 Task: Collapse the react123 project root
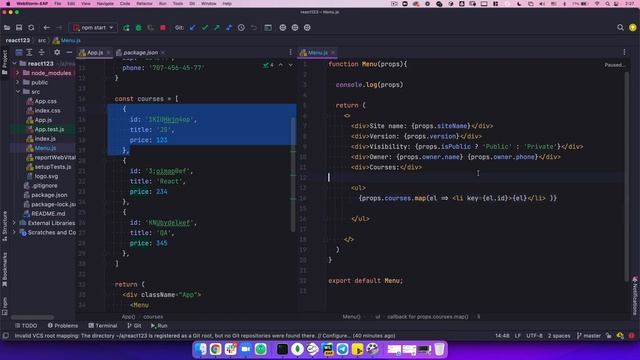(15, 64)
